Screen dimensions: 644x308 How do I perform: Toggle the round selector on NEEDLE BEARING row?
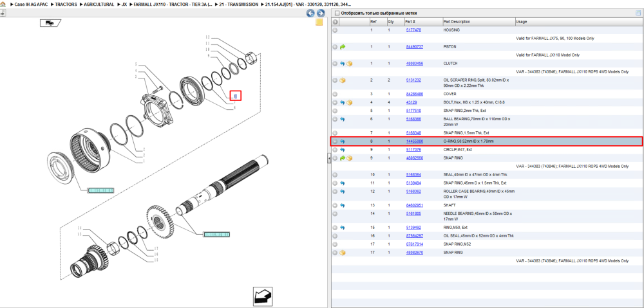[335, 213]
